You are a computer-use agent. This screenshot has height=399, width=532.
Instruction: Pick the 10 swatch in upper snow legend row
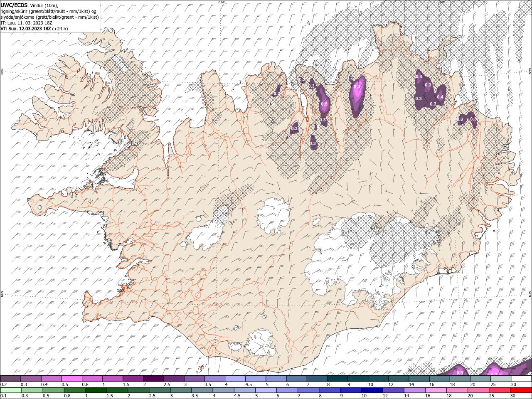click(x=378, y=379)
